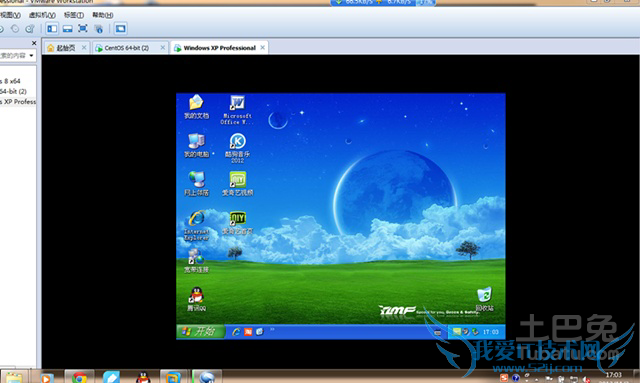Launch the 爱奇艺视频 desktop shortcut

[x=238, y=184]
